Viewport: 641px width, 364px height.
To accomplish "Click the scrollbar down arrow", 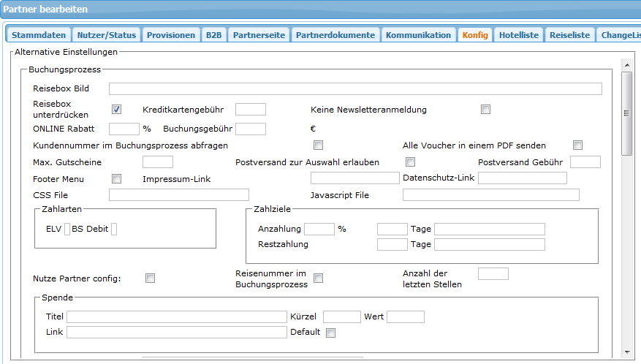I will 626,352.
